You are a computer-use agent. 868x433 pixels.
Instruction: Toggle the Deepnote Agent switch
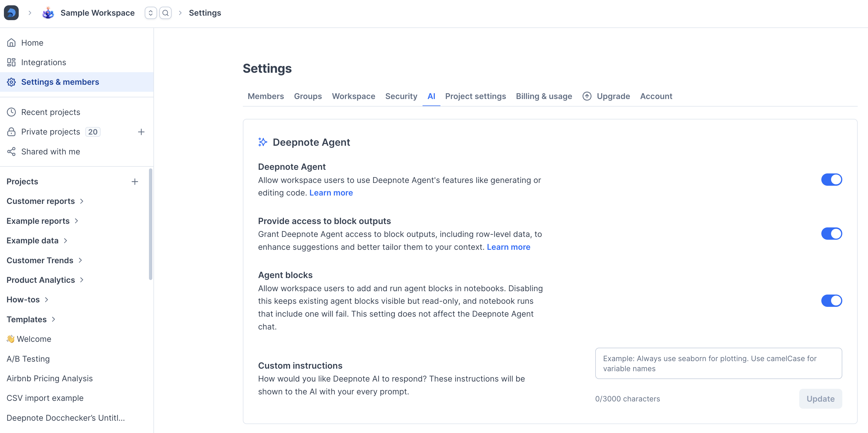832,180
